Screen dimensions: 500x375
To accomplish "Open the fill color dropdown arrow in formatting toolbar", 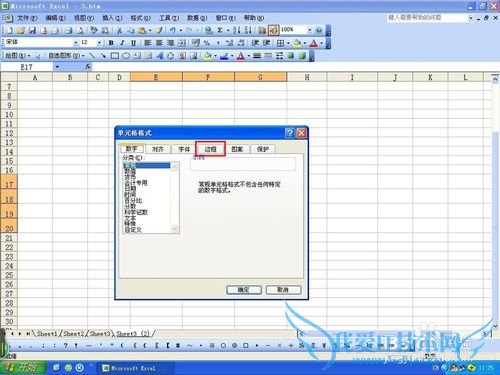I will (305, 43).
